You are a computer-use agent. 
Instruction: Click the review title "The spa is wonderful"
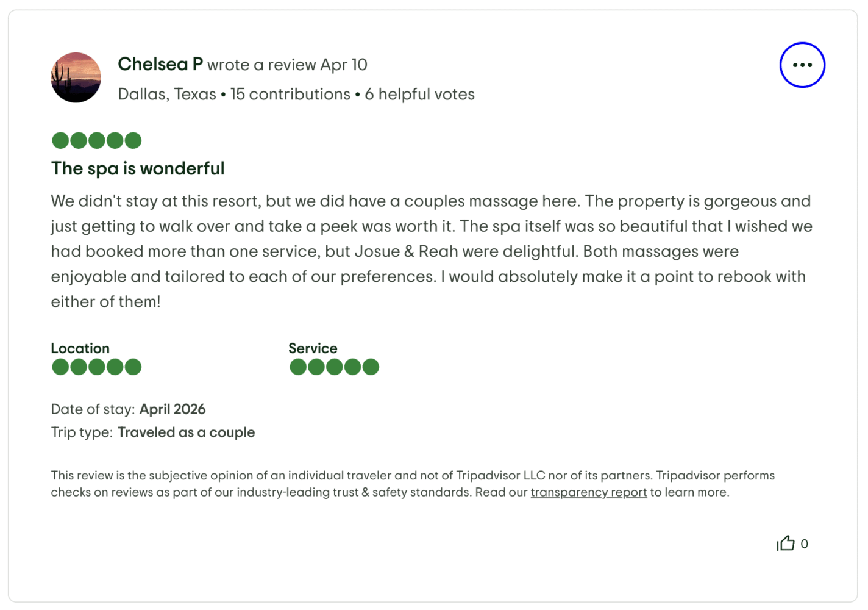pyautogui.click(x=138, y=168)
